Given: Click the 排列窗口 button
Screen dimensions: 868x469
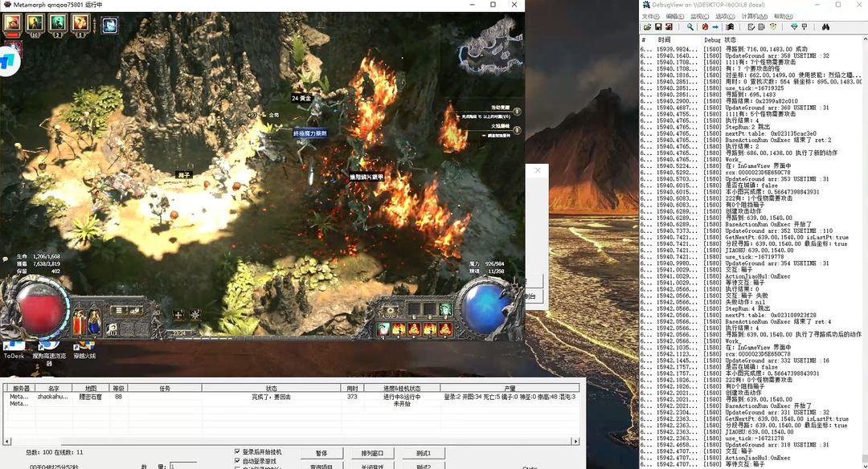Looking at the screenshot, I should (x=372, y=453).
